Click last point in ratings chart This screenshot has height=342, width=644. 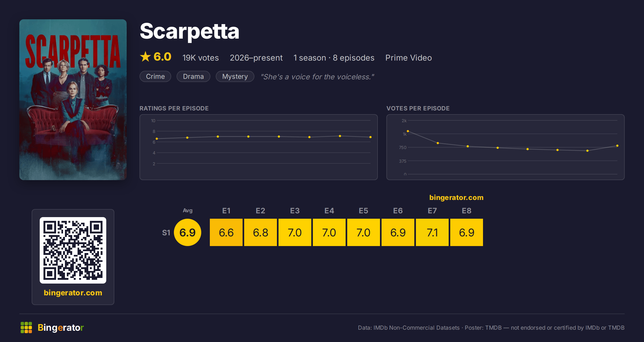[371, 137]
